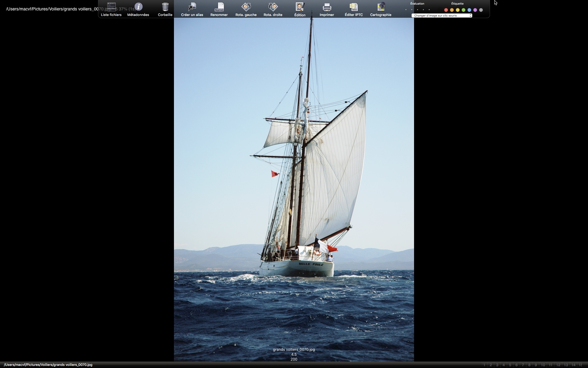Select number 10 in bottom strip
The width and height of the screenshot is (588, 368).
[543, 365]
